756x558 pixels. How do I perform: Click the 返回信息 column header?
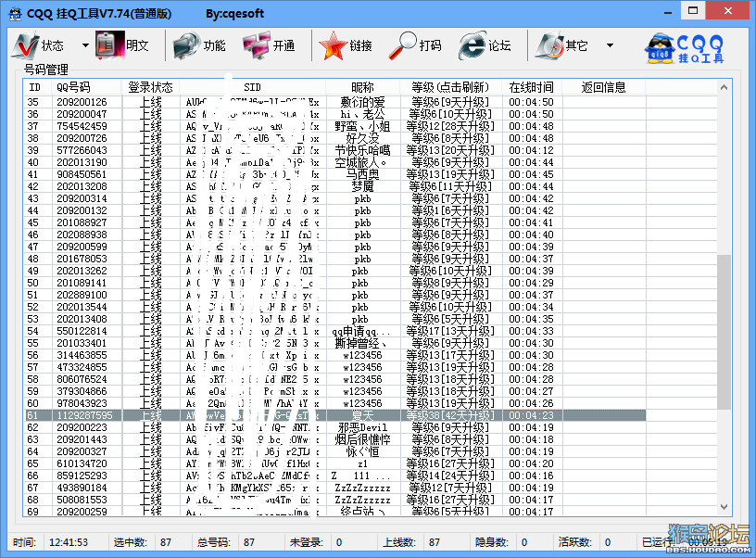coord(604,87)
